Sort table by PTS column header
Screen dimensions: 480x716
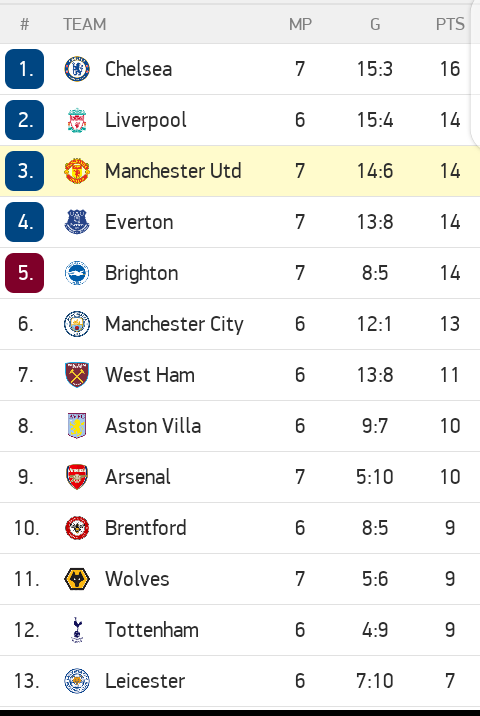[450, 24]
